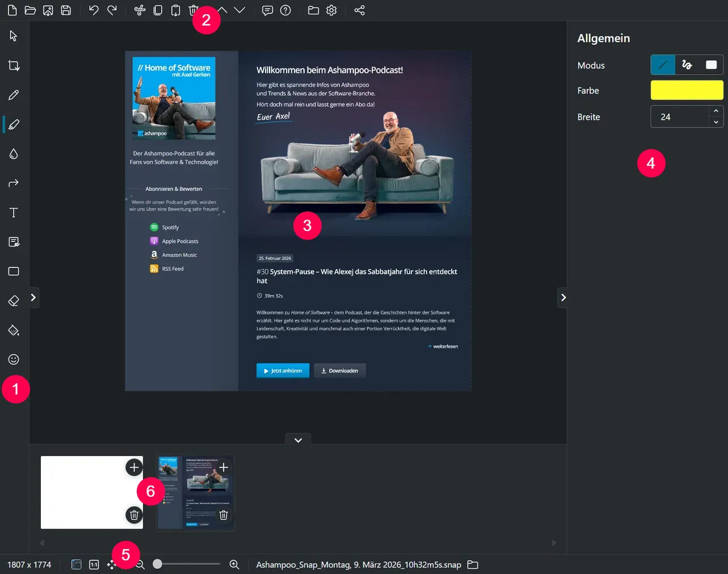Redo the last undone action
728x574 pixels.
112,10
